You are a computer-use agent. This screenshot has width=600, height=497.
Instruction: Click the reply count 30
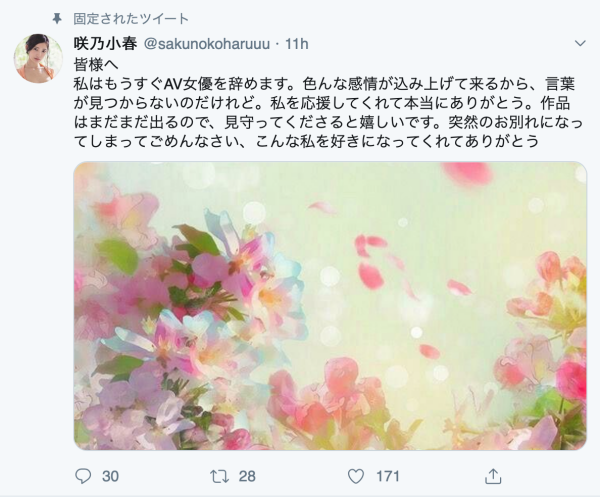click(110, 476)
